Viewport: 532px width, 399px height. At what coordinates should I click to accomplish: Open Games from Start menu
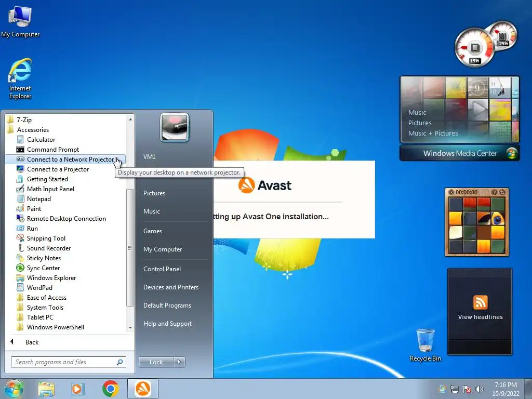pyautogui.click(x=153, y=231)
